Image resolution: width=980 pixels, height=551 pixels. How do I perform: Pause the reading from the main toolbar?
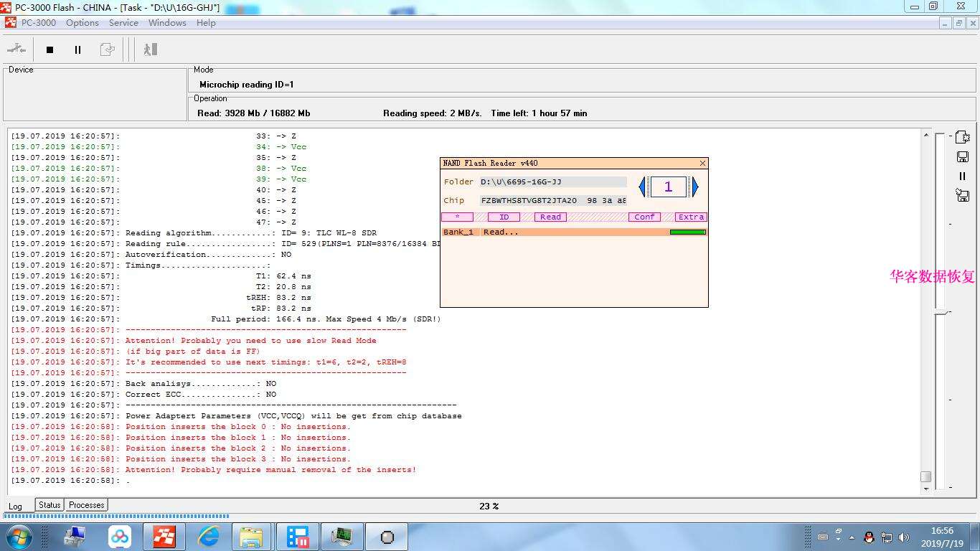(77, 50)
